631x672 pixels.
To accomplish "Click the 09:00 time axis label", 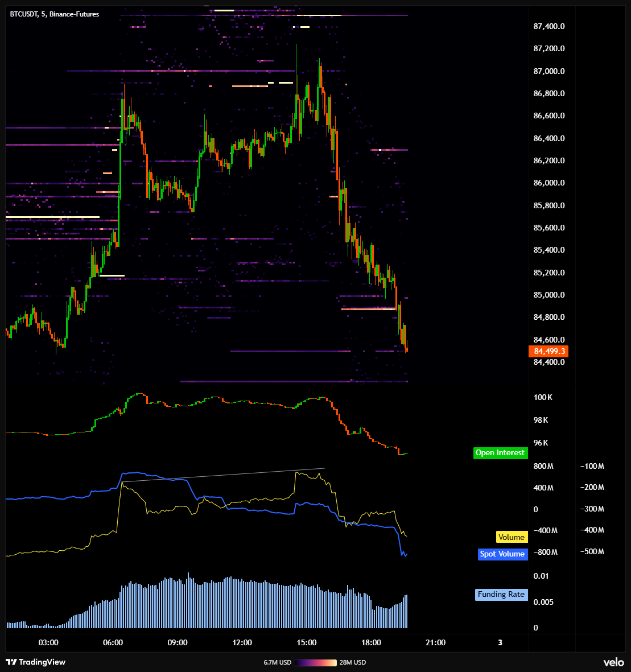I will point(178,643).
